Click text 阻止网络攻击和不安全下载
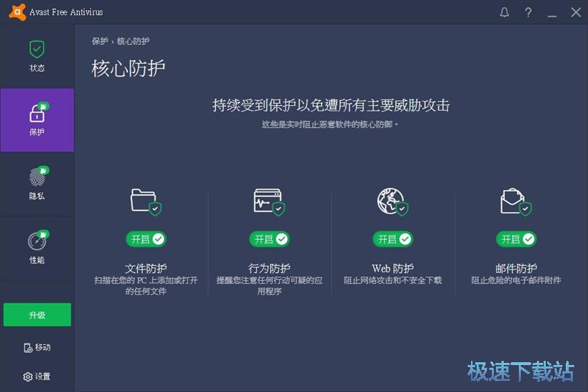Image resolution: width=588 pixels, height=392 pixels. pyautogui.click(x=393, y=280)
